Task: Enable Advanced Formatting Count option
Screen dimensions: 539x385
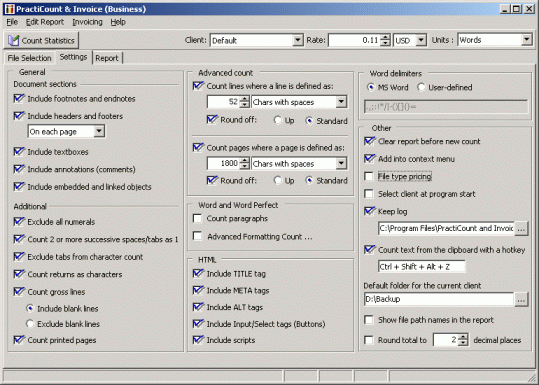Action: tap(198, 236)
